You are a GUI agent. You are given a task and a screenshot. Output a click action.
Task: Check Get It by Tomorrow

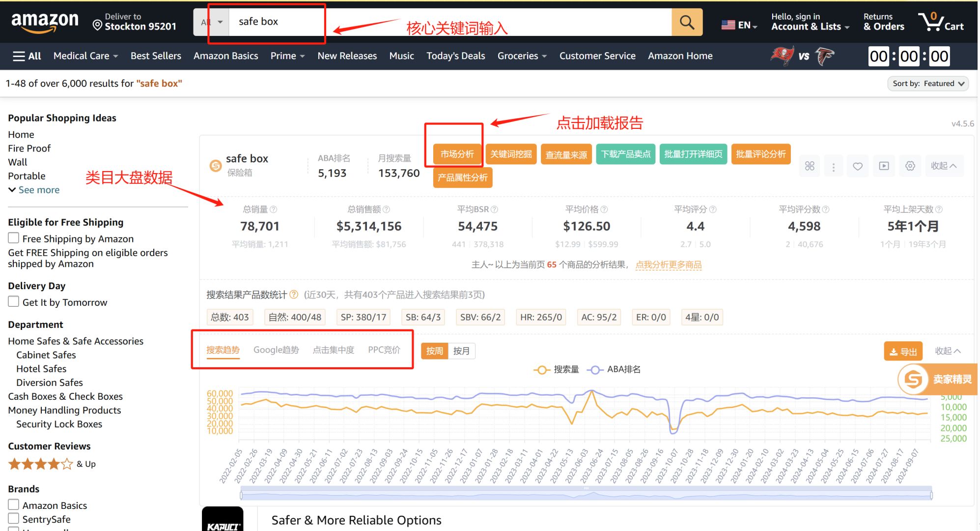tap(14, 301)
